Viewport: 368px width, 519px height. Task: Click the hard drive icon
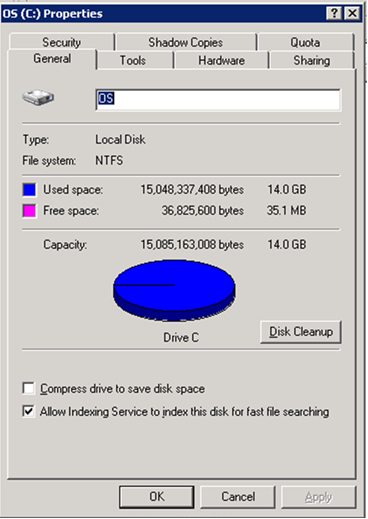[x=38, y=97]
